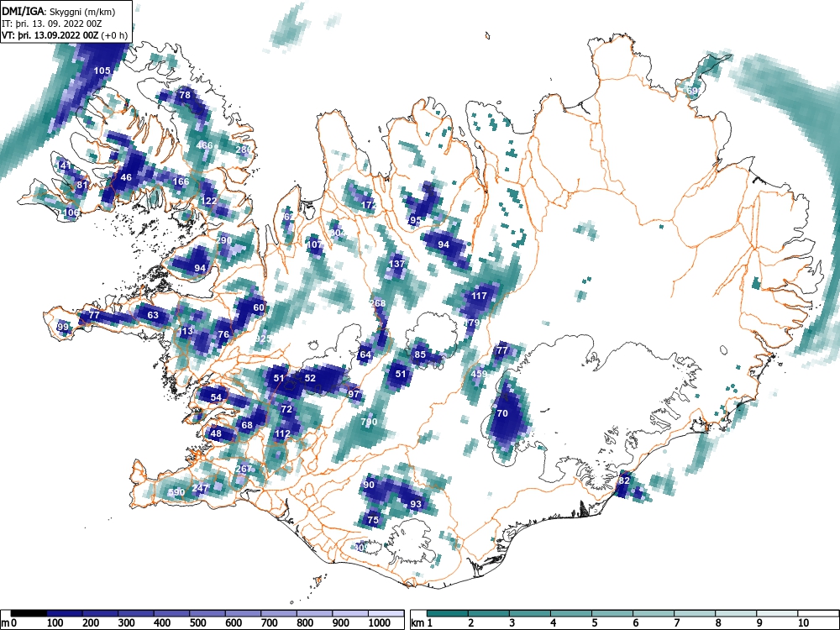840x630 pixels.
Task: Click the '10' label in the km legend
Action: (x=803, y=623)
